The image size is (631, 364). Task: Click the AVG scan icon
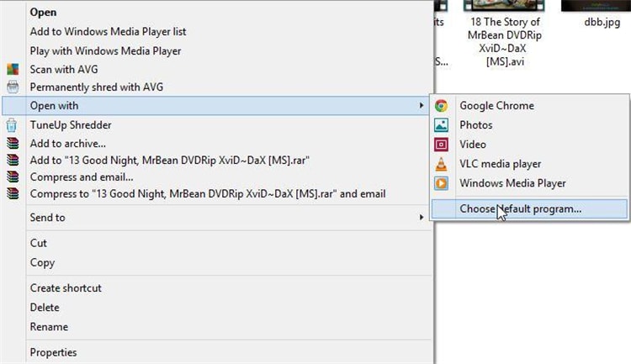[x=13, y=69]
